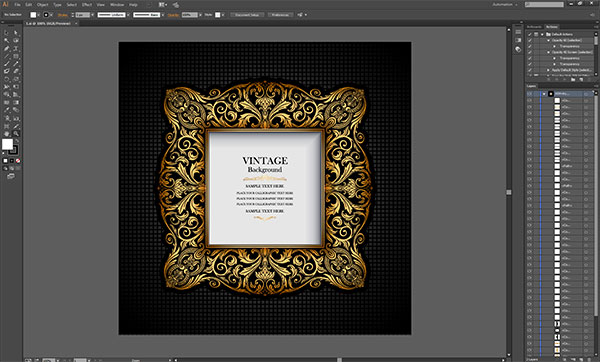Toggle checkmark for Opacity 60 (selection) action
Viewport: 600px width, 362px height.
530,40
